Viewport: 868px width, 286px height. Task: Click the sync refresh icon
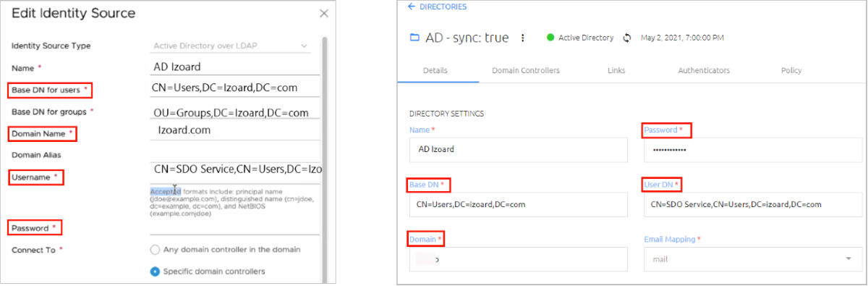626,38
